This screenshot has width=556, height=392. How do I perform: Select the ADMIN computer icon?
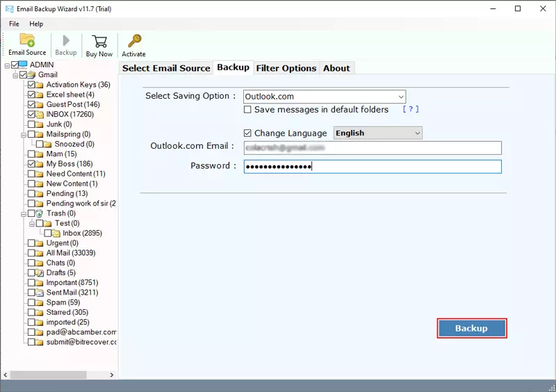point(23,64)
